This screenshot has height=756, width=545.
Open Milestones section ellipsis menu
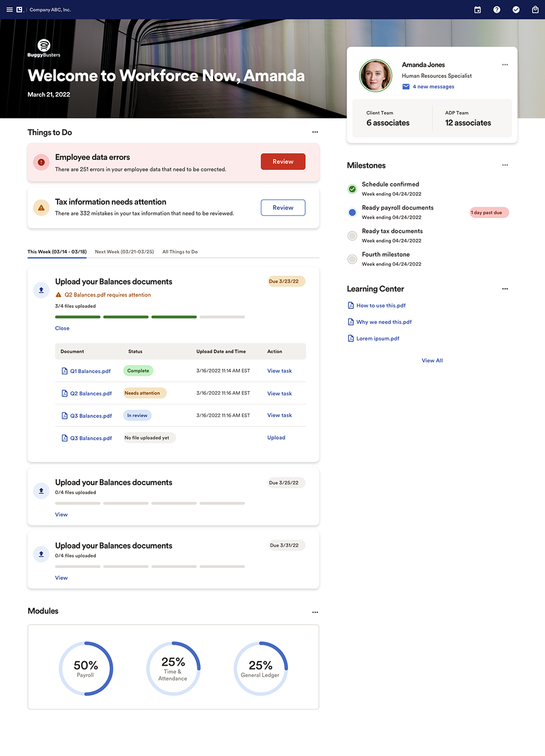tap(505, 165)
